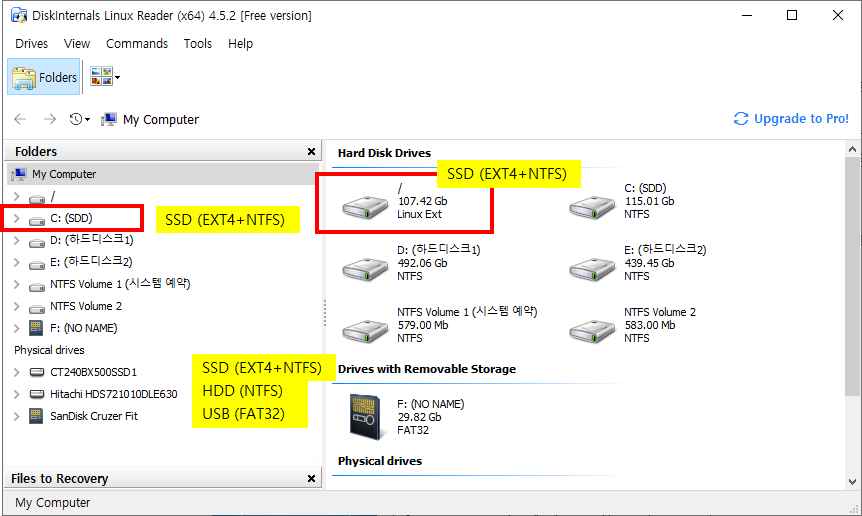Select Hitachi HDS721010DLE630 in the tree
The height and width of the screenshot is (516, 862).
pyautogui.click(x=114, y=394)
